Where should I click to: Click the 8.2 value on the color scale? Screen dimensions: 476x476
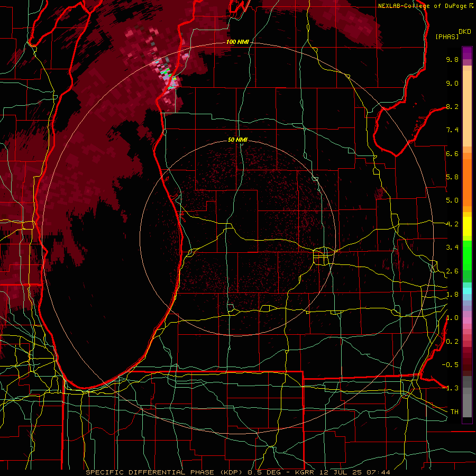[452, 106]
